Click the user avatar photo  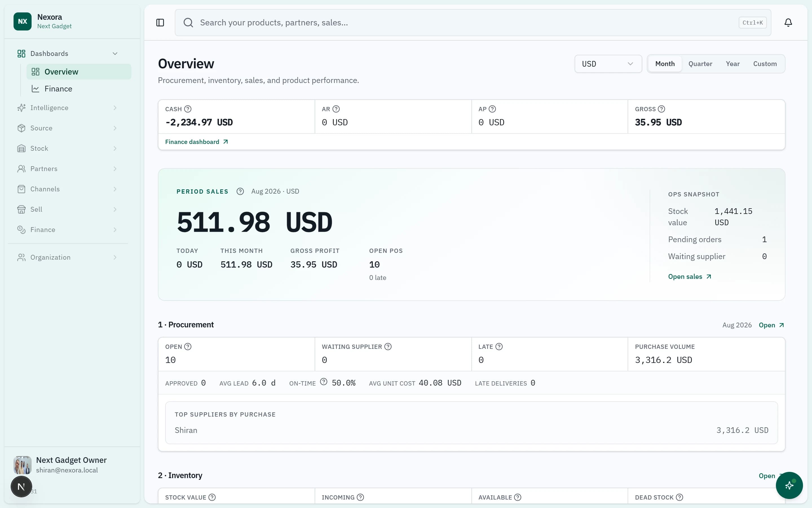click(x=23, y=465)
